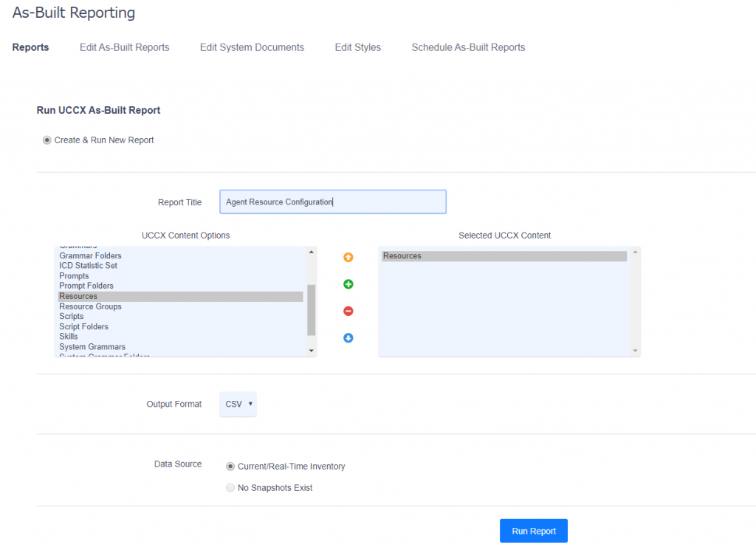Select Grammar Folders in content options
The height and width of the screenshot is (550, 756).
[x=181, y=256]
